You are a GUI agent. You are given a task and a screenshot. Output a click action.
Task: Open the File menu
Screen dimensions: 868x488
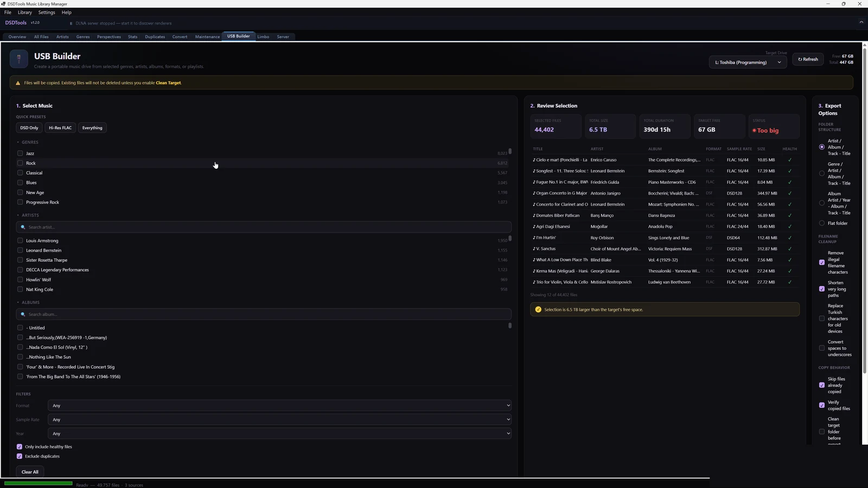[x=8, y=12]
